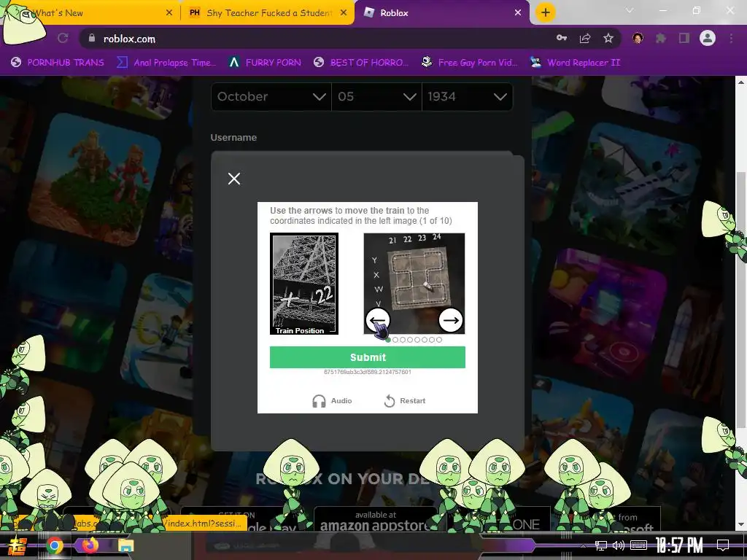Open network status tray icon
Image resolution: width=747 pixels, height=560 pixels.
point(601,545)
